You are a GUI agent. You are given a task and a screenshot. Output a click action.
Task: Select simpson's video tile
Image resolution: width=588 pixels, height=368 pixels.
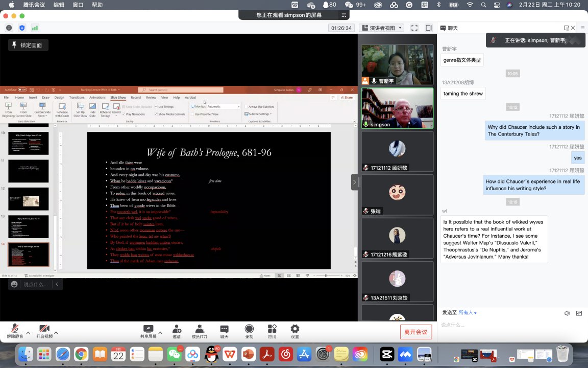pyautogui.click(x=397, y=108)
